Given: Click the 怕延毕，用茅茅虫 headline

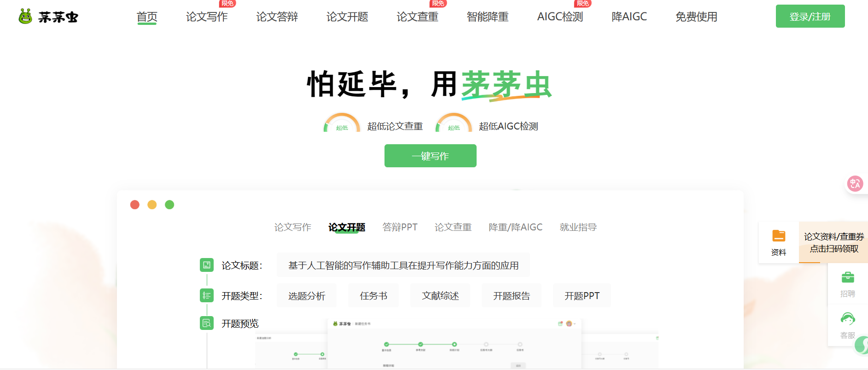Looking at the screenshot, I should 429,85.
